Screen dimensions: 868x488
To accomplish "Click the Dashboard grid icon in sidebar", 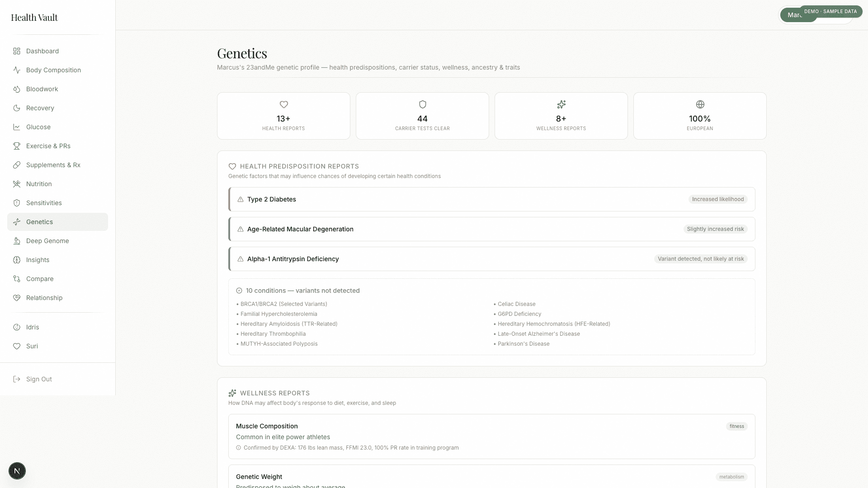I will 17,51.
